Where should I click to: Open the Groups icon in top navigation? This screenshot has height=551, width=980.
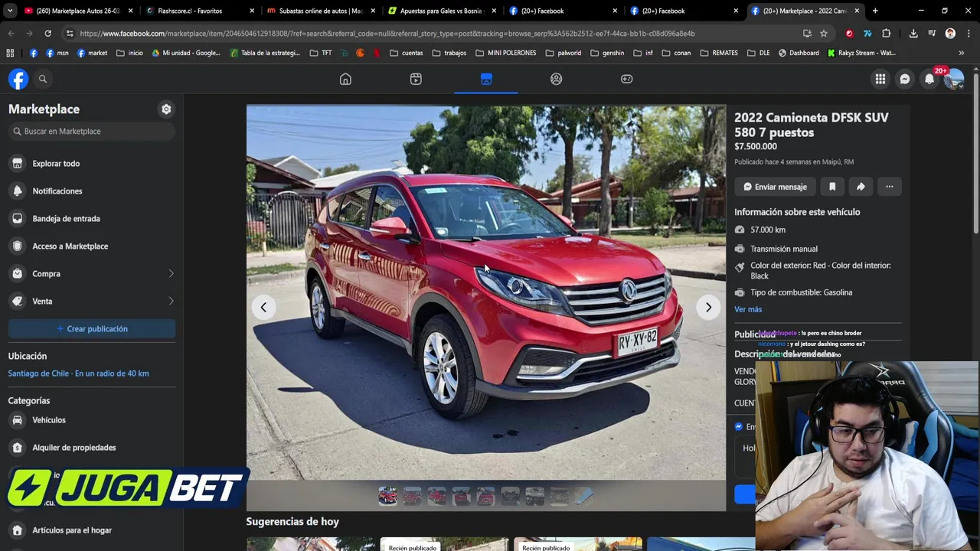click(557, 79)
